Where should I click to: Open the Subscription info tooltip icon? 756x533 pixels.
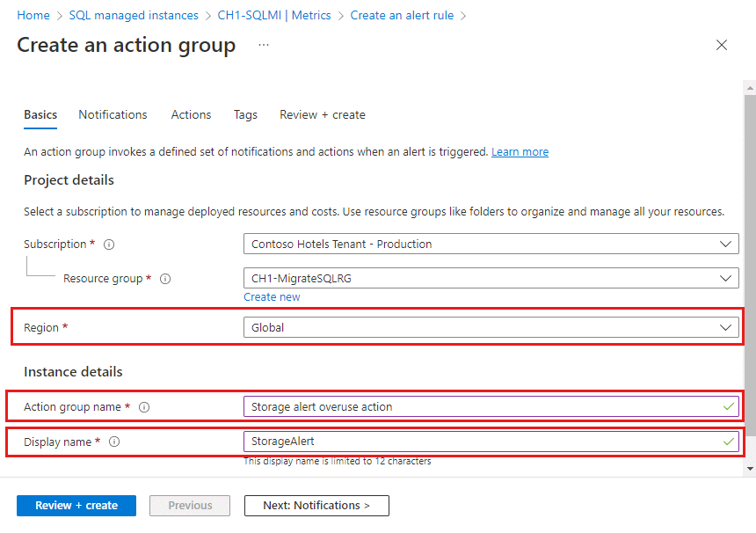coord(108,244)
